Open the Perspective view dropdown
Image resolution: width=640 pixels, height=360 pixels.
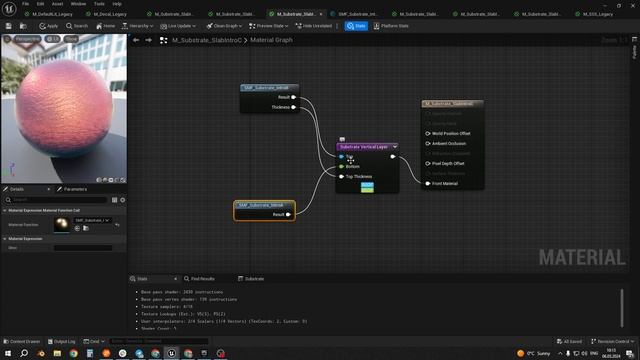(x=27, y=39)
